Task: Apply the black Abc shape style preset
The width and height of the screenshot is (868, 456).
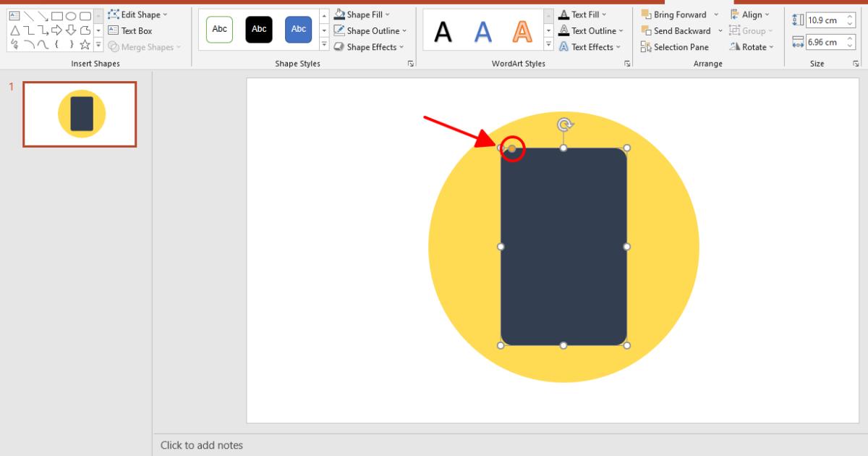Action: click(258, 30)
